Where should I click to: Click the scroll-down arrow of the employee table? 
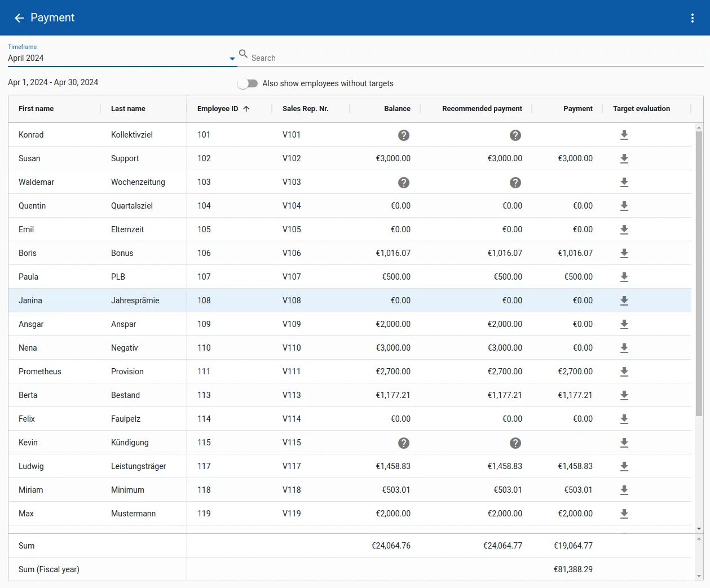point(699,529)
